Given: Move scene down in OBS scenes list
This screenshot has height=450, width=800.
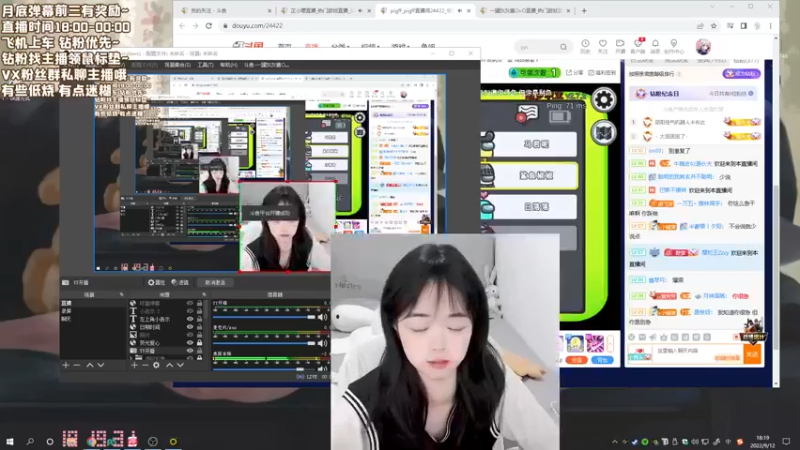Looking at the screenshot, I should (x=101, y=365).
